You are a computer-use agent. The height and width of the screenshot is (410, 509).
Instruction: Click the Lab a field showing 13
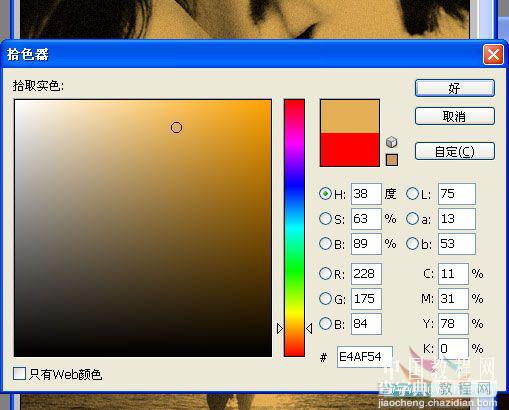coord(457,219)
